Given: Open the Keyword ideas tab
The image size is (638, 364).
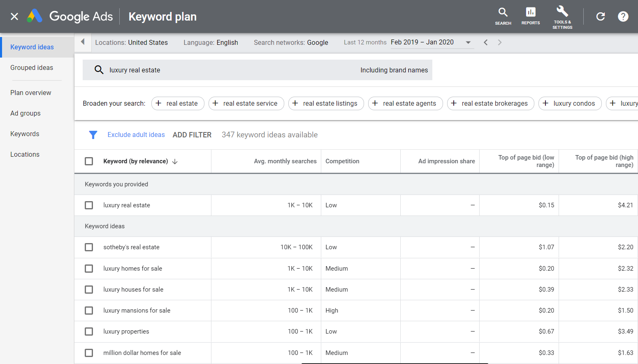Looking at the screenshot, I should [32, 47].
